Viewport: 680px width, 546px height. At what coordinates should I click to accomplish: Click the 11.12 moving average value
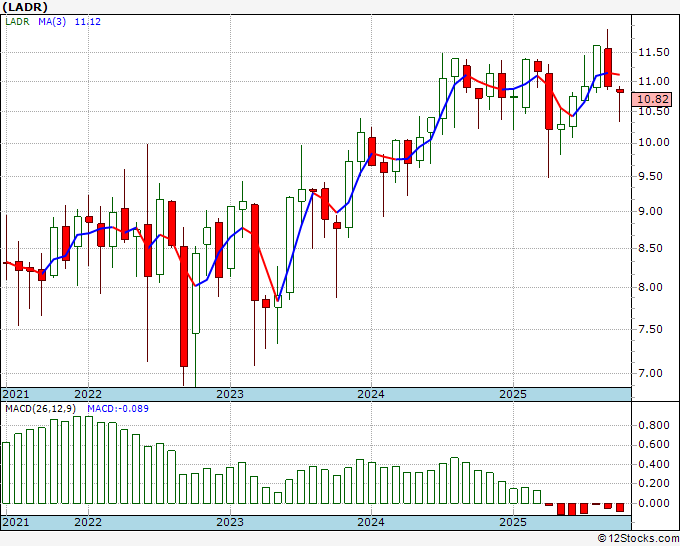(88, 22)
